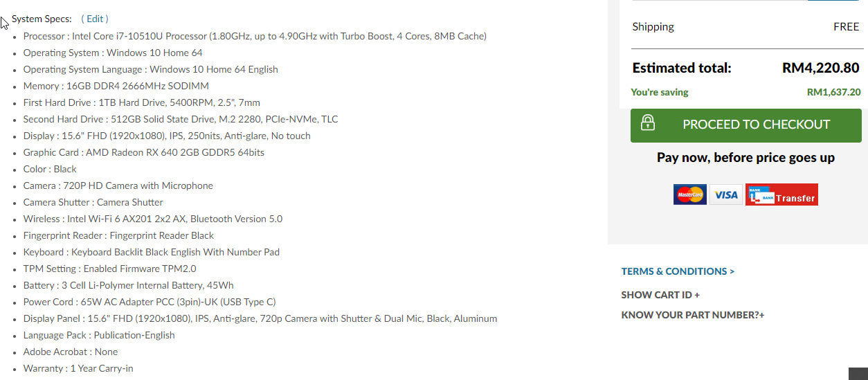868x380 pixels.
Task: Click the Warranty 1 Year Carry-in line
Action: [x=78, y=368]
